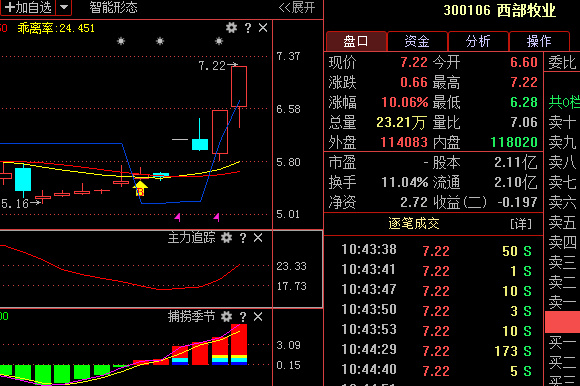Click the 买一 order book row
The image size is (580, 386).
point(562,342)
